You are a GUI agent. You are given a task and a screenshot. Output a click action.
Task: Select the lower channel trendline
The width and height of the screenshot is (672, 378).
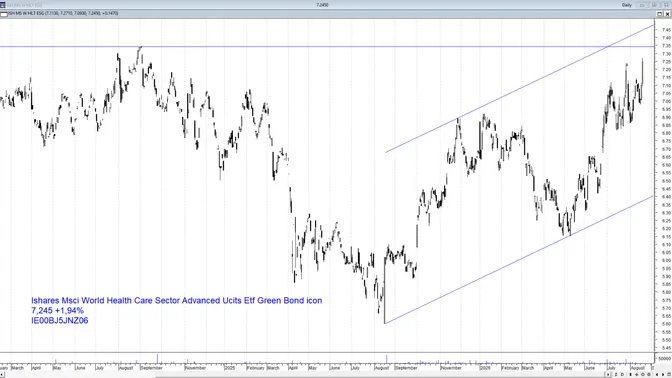[520, 259]
